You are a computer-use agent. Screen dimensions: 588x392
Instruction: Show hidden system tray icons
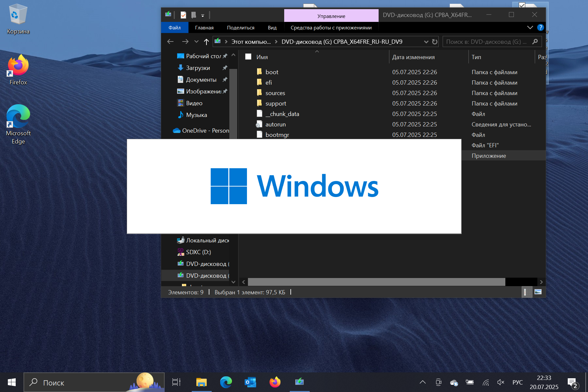422,382
